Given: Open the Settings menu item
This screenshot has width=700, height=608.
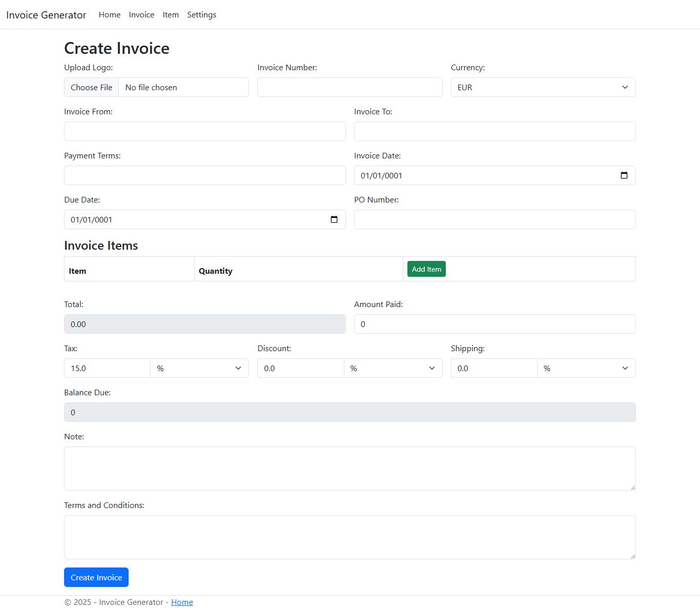Looking at the screenshot, I should click(201, 15).
